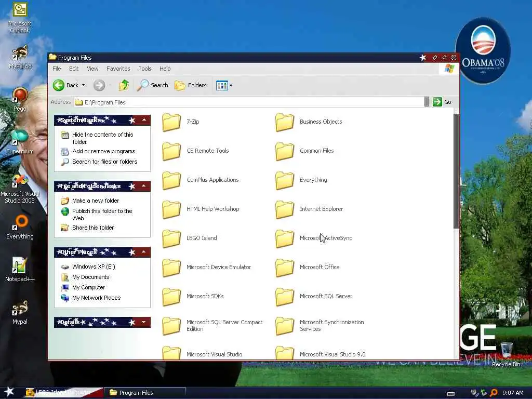
Task: Select the Microsoft SQL Server folder icon
Action: pyautogui.click(x=285, y=297)
